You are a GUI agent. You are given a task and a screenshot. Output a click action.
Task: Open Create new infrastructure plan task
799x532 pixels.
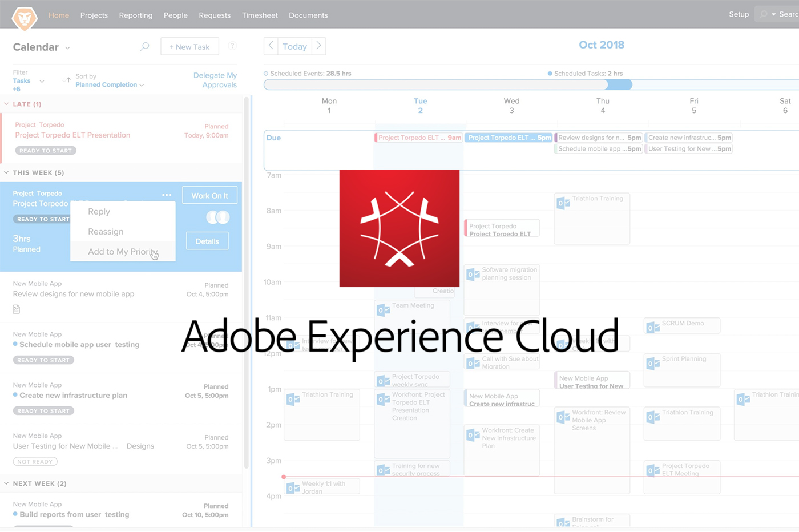point(73,396)
